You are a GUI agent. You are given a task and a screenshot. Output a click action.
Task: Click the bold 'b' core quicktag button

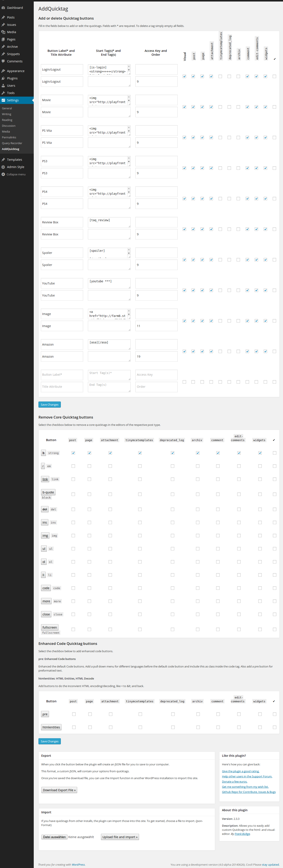pyautogui.click(x=43, y=453)
